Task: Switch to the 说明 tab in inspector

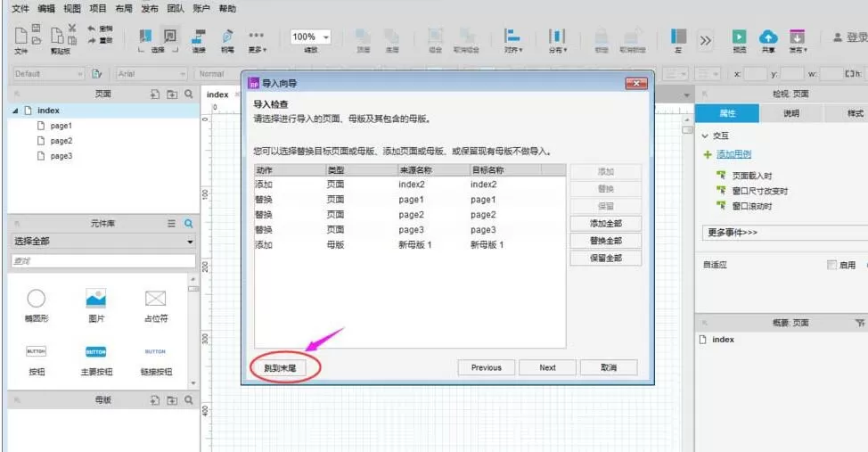Action: (791, 113)
